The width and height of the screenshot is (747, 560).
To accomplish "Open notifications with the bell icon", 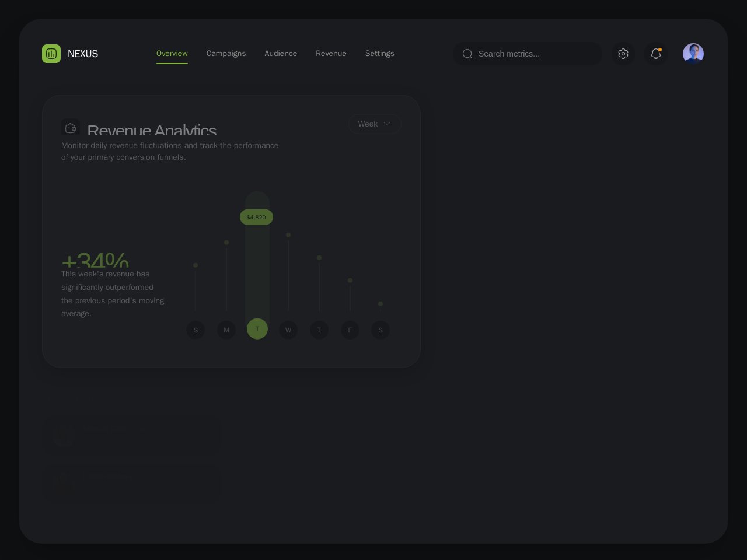I will pyautogui.click(x=656, y=54).
